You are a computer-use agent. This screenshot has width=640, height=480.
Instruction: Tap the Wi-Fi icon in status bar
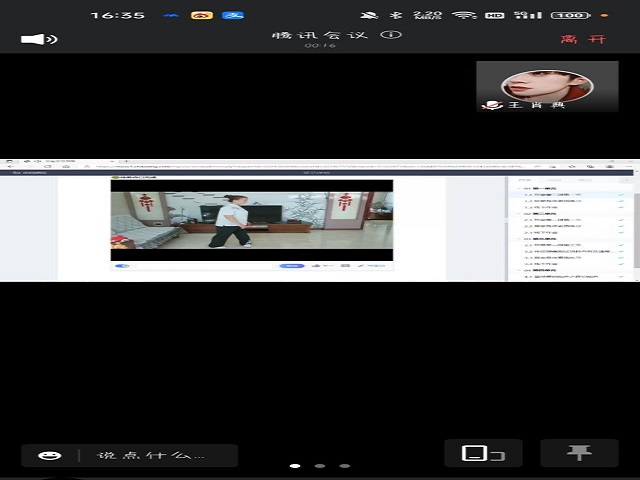pos(463,15)
